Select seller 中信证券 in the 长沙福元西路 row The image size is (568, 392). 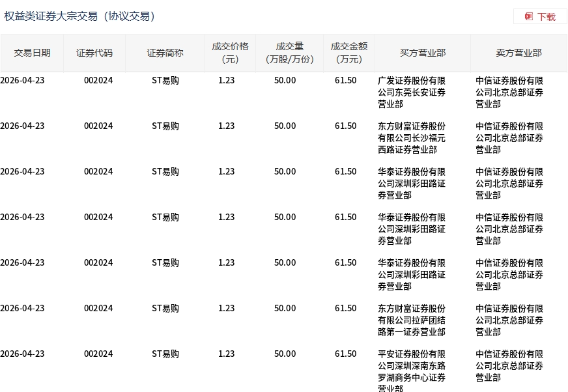pyautogui.click(x=509, y=138)
